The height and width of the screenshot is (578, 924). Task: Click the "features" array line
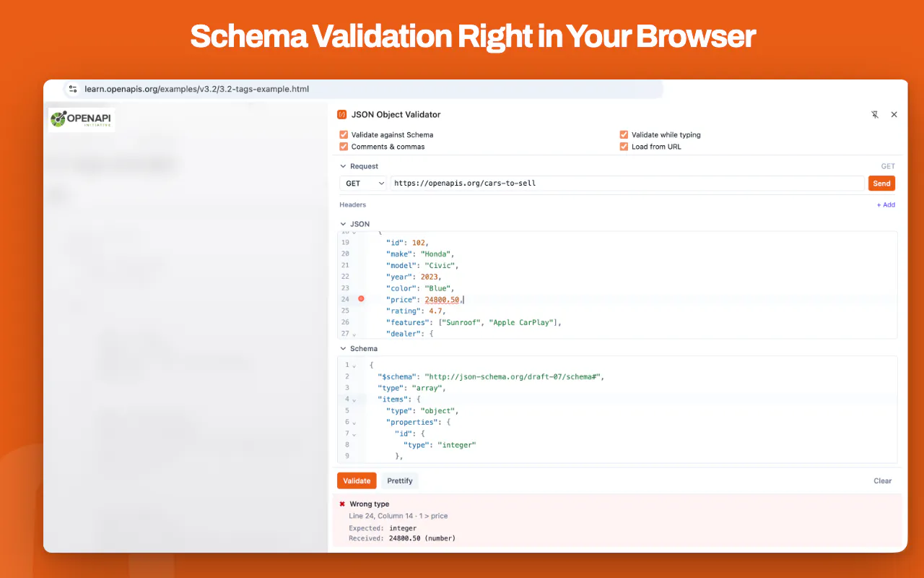click(474, 322)
